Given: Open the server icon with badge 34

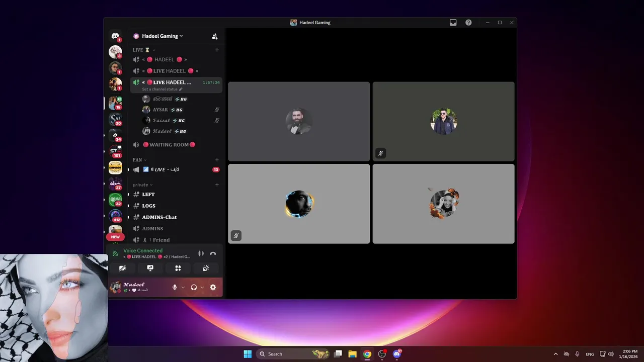Looking at the screenshot, I should pyautogui.click(x=115, y=135).
